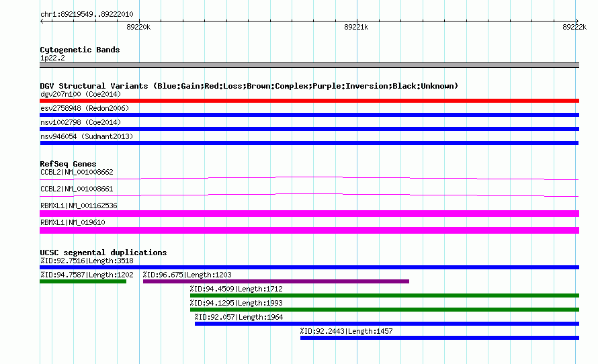Click the 89222k ruler tick label

[574, 27]
